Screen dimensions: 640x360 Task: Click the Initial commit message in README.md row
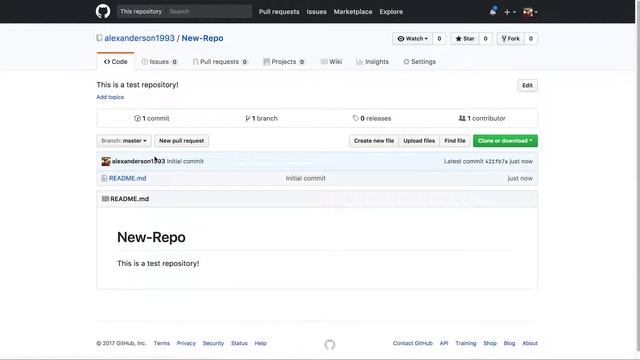(x=305, y=178)
